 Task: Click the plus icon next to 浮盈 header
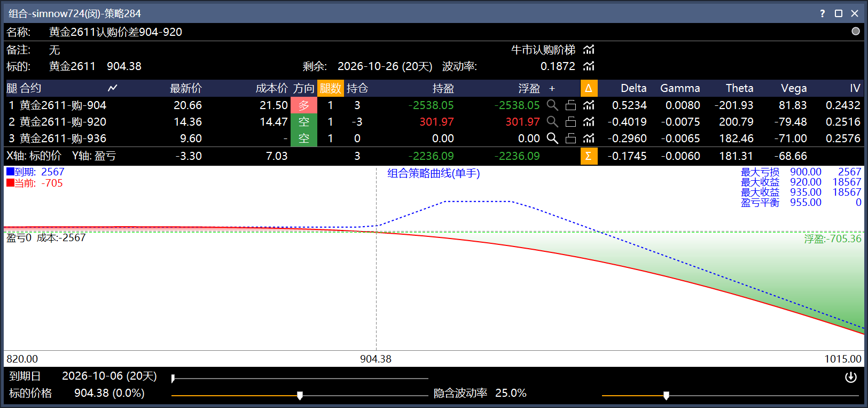(x=552, y=88)
